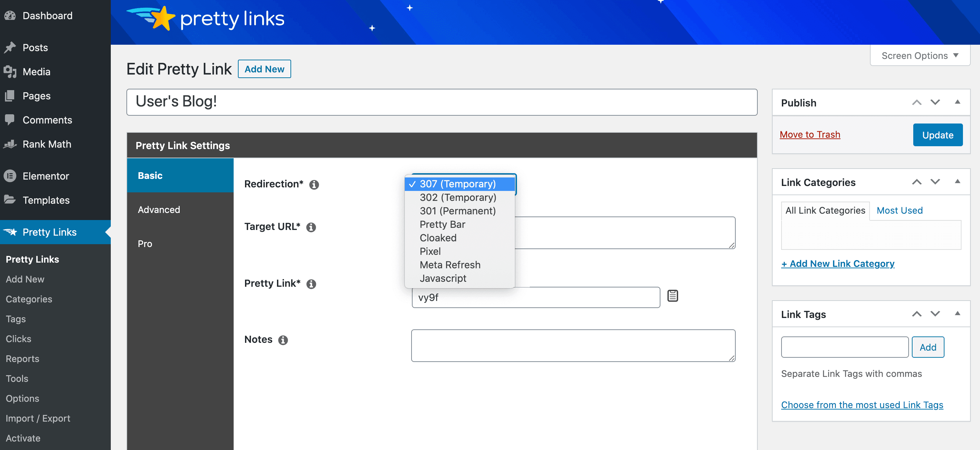Screen dimensions: 980x450
Task: Copy pretty link with clipboard icon
Action: pyautogui.click(x=673, y=296)
